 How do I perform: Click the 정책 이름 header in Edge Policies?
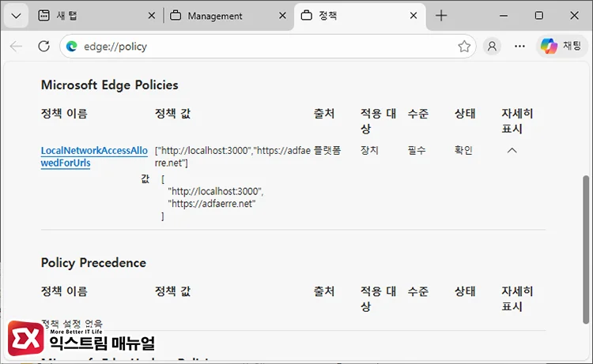tap(64, 114)
